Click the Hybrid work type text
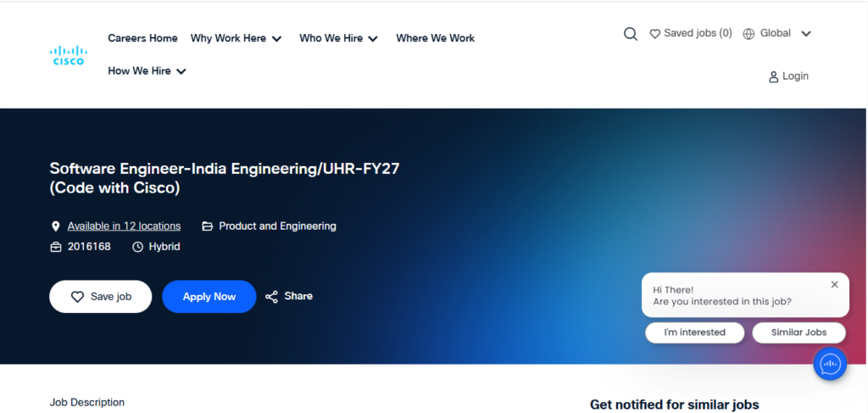 164,247
